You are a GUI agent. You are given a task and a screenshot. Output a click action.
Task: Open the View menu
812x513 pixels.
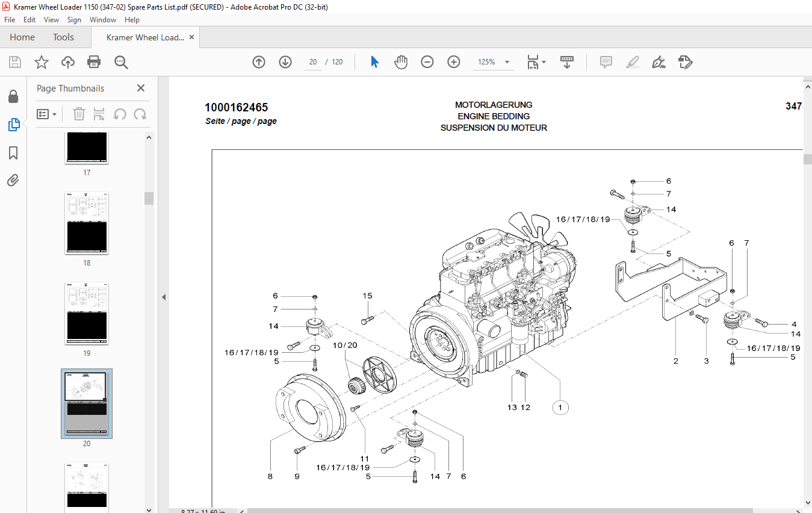coord(52,20)
